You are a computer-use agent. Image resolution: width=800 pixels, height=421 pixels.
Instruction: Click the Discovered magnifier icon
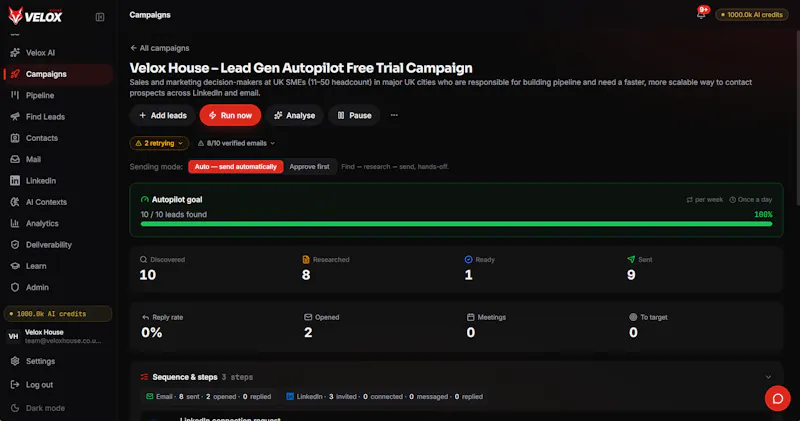tap(143, 260)
